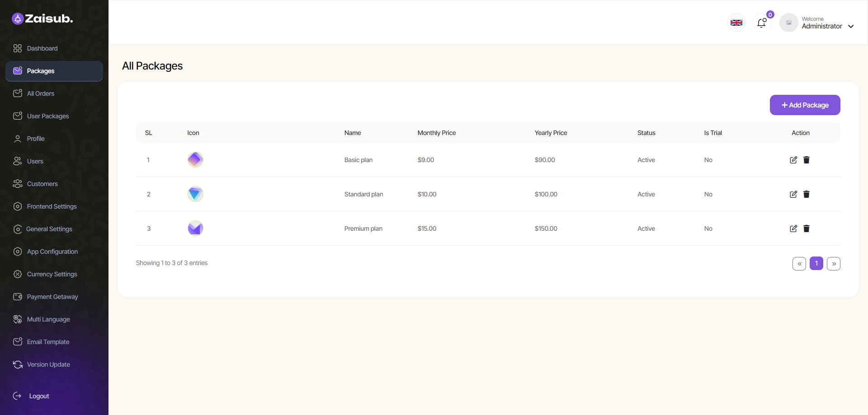
Task: Click the Standard plan icon thumbnail
Action: pos(195,194)
